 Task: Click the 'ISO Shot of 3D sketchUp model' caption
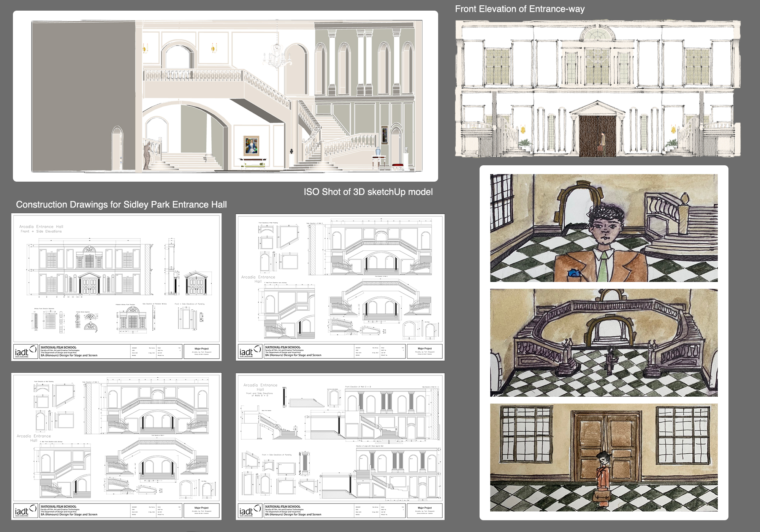[368, 192]
